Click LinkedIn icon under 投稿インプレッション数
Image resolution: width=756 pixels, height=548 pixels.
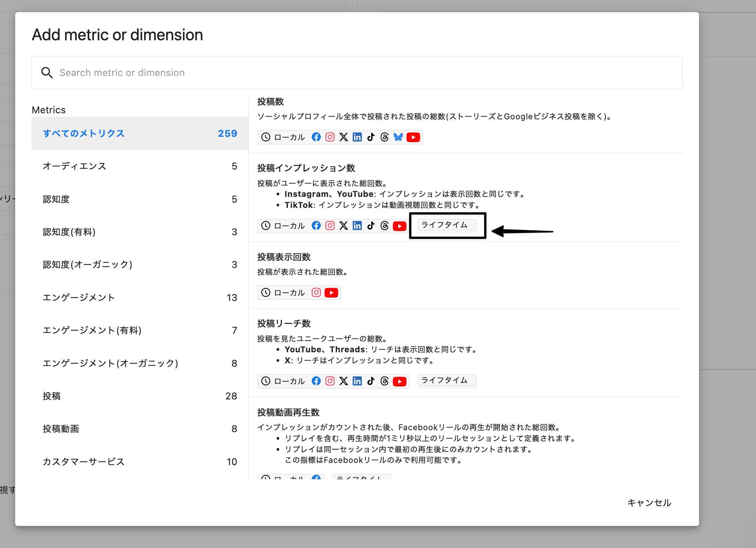pyautogui.click(x=357, y=226)
